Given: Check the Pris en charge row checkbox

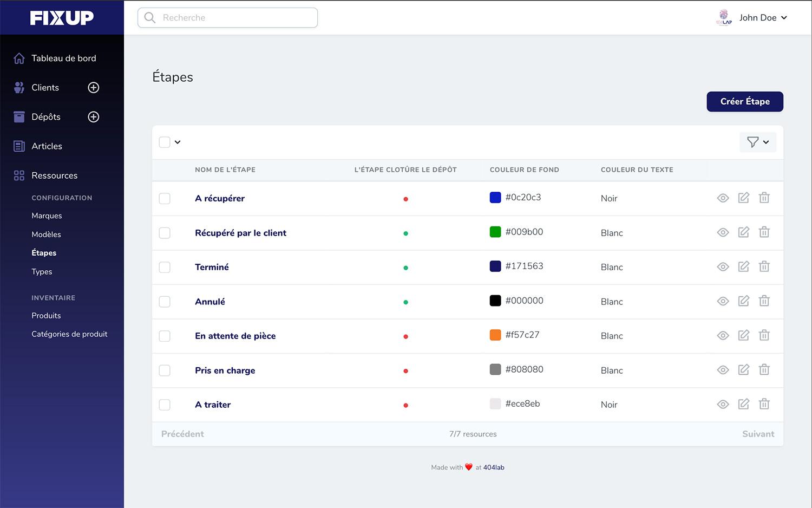Looking at the screenshot, I should (165, 370).
